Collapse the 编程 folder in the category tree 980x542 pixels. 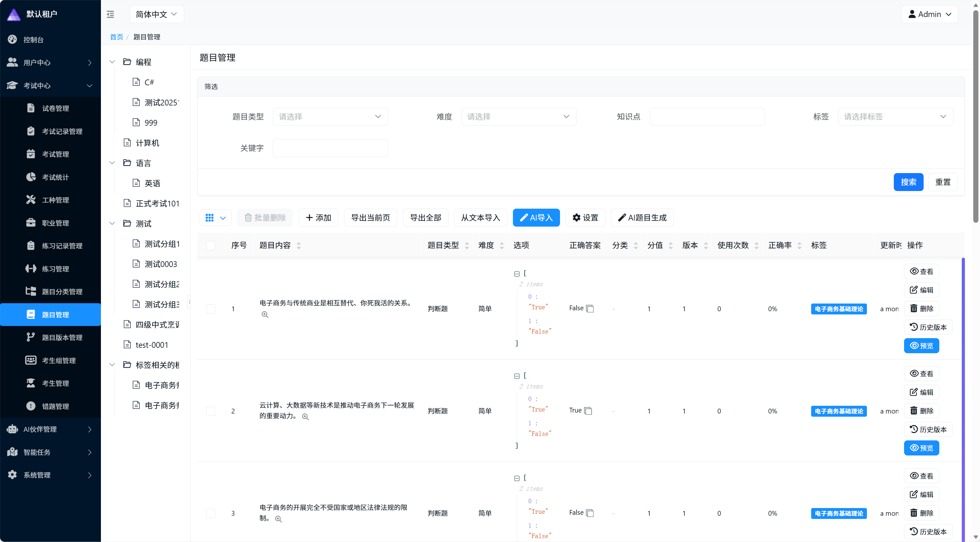(x=112, y=62)
